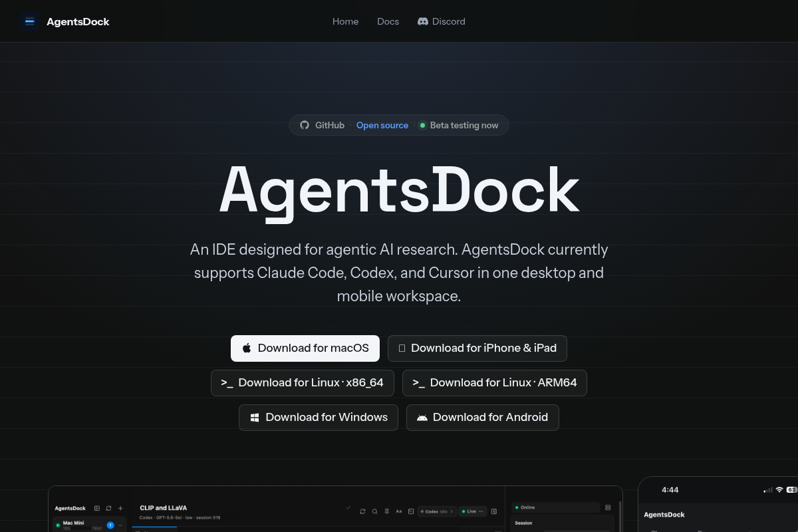
Task: Open the Home nav link
Action: pyautogui.click(x=345, y=21)
